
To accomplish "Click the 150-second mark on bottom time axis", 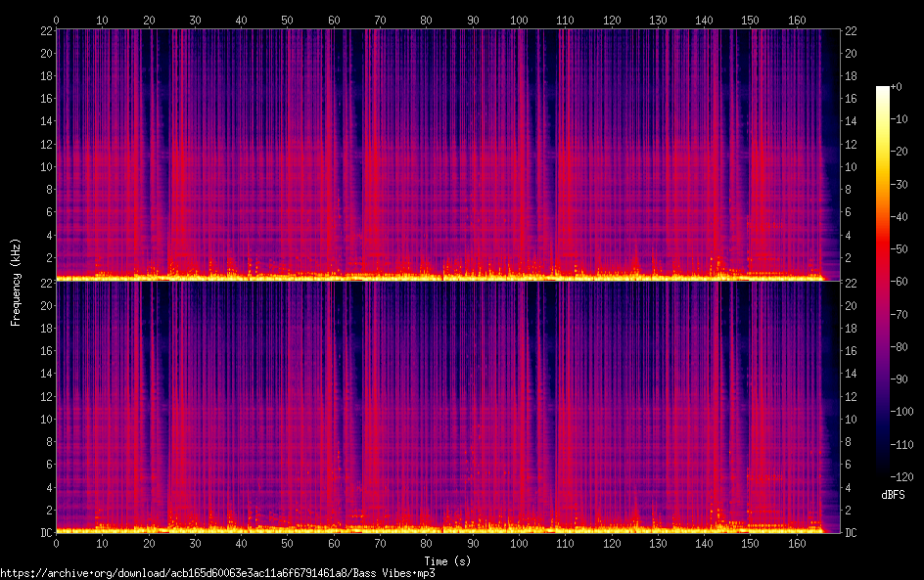I will (750, 543).
